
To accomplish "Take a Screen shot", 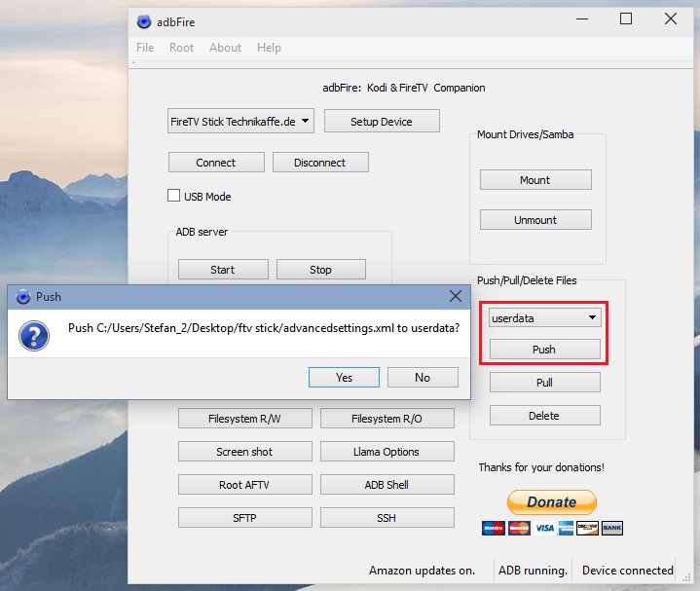I will coord(245,452).
